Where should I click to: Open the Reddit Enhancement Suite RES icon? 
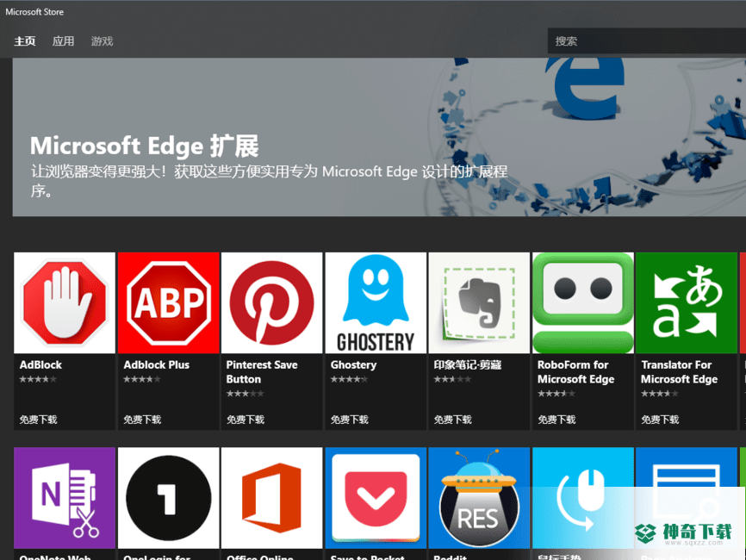479,498
